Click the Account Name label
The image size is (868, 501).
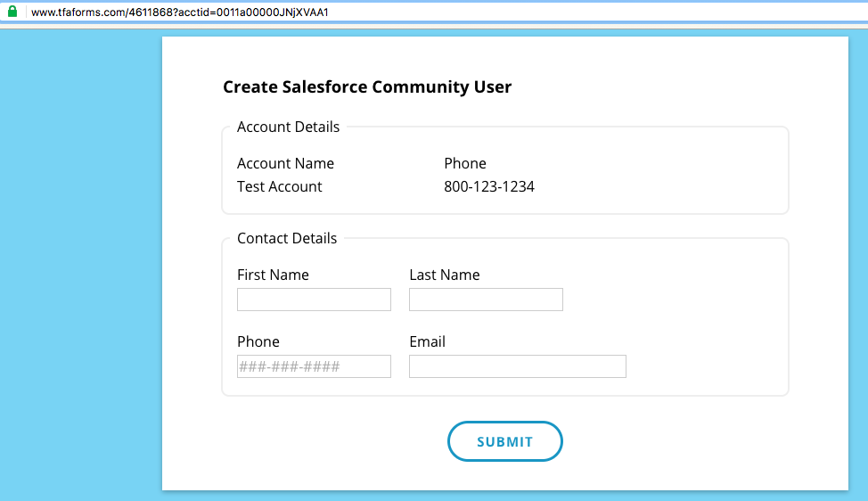pos(285,163)
